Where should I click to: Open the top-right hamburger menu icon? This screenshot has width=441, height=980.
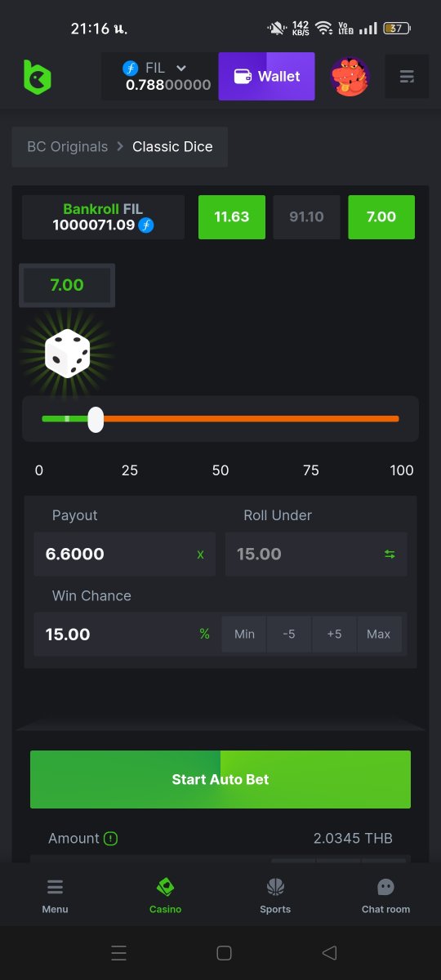[x=407, y=77]
